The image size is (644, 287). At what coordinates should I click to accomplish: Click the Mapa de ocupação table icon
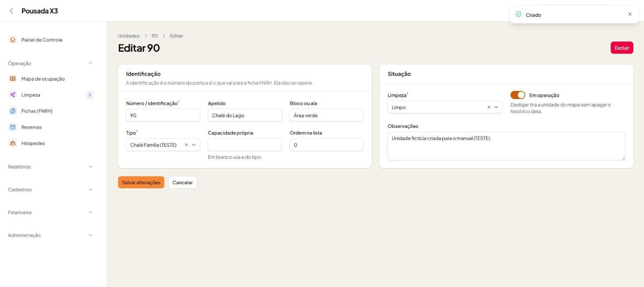13,79
